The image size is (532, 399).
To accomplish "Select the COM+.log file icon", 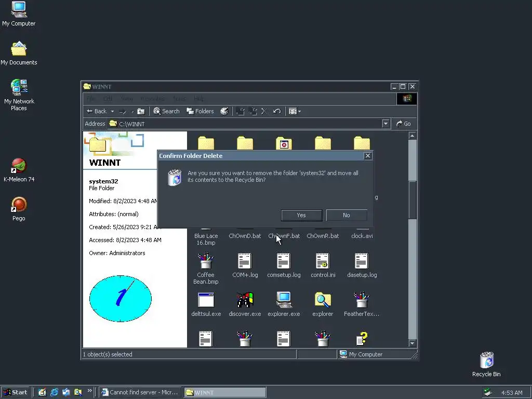I will point(245,261).
